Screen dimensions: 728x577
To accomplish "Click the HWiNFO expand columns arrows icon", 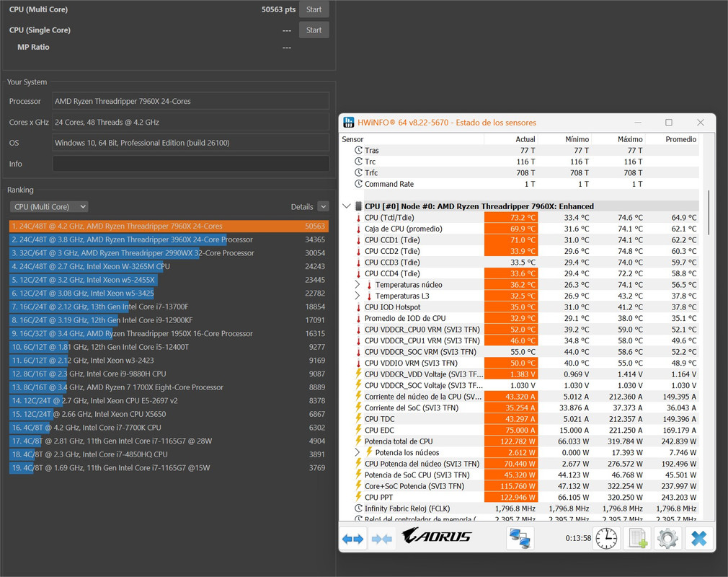I will pyautogui.click(x=352, y=539).
